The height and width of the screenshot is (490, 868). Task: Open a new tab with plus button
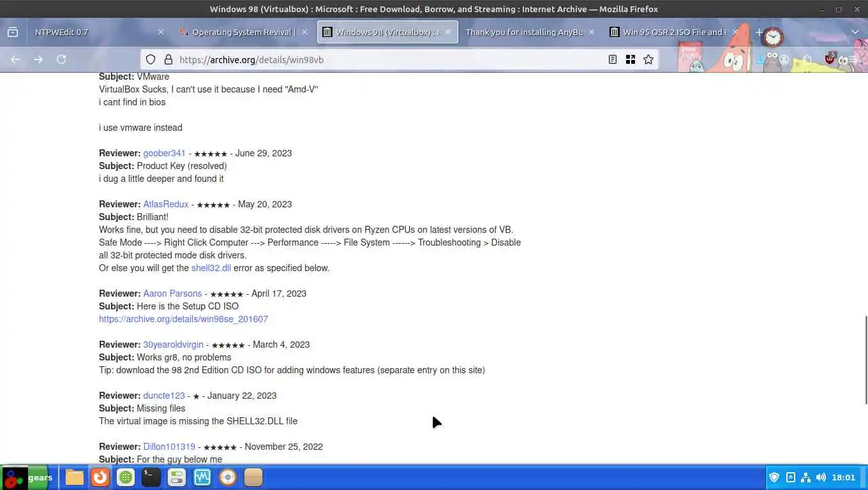pyautogui.click(x=759, y=32)
